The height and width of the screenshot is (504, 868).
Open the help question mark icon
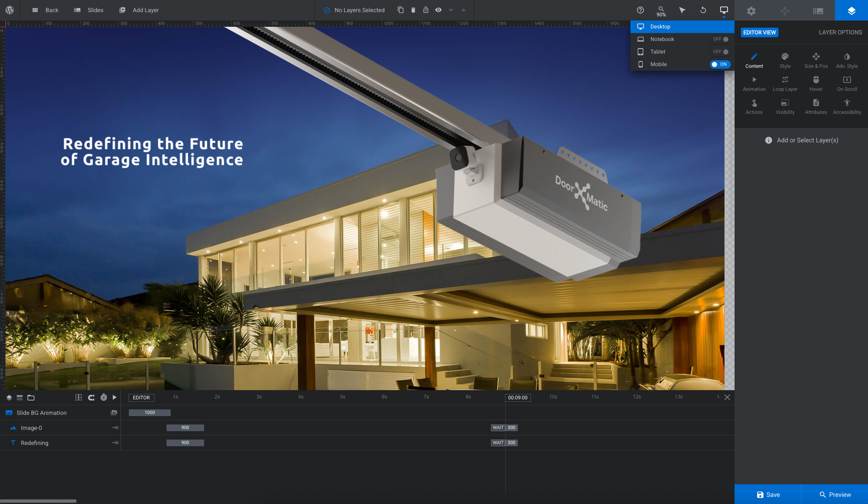click(x=640, y=10)
